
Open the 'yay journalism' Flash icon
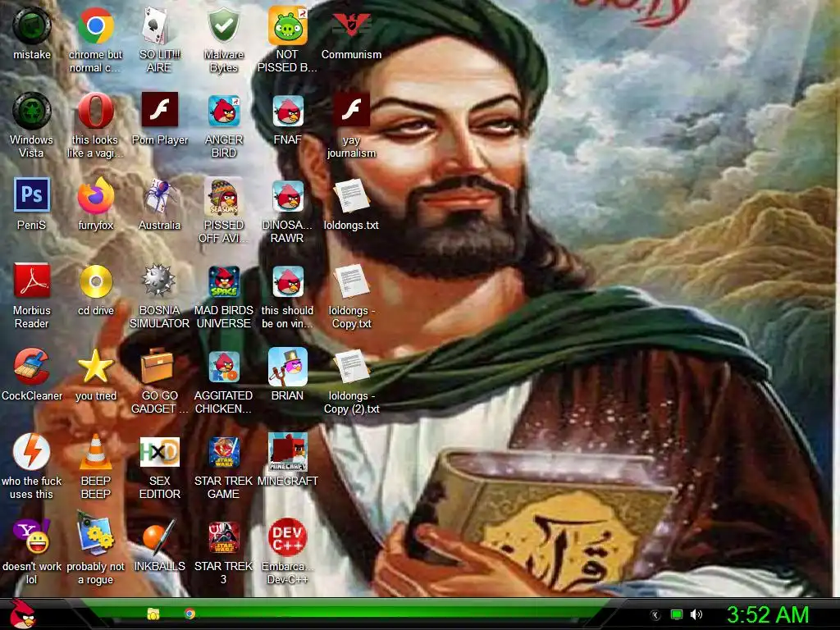(351, 111)
